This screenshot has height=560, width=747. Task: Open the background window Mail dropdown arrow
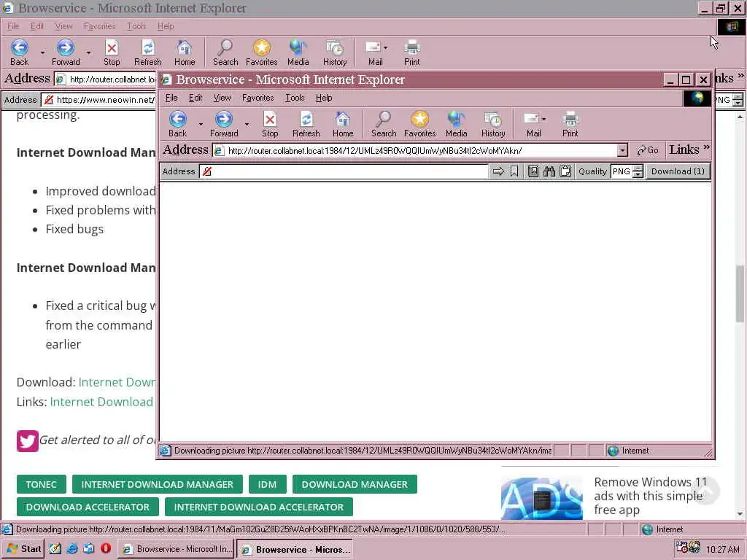[x=386, y=47]
